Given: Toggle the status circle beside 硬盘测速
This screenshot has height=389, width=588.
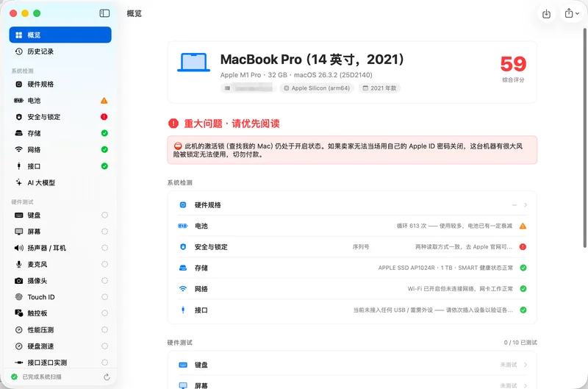Looking at the screenshot, I should 104,346.
